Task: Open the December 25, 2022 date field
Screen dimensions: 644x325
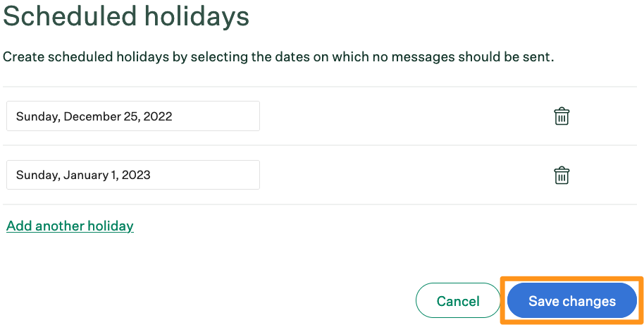Action: coord(133,116)
